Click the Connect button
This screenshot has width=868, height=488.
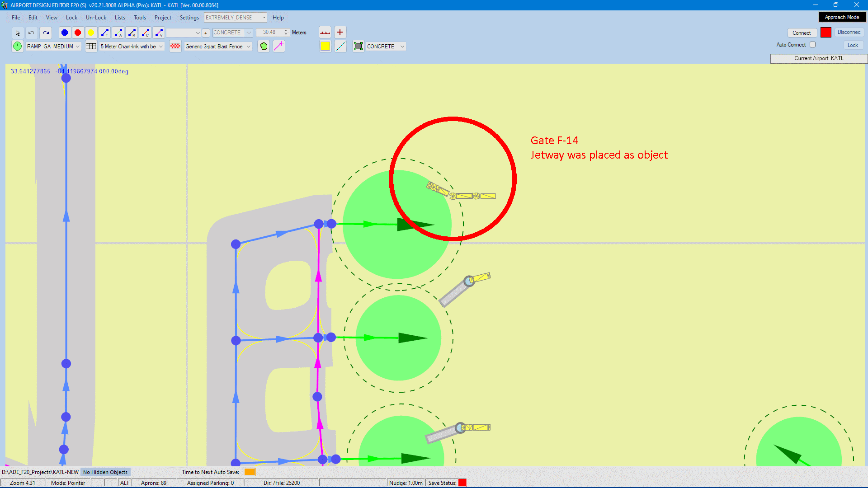coord(802,33)
